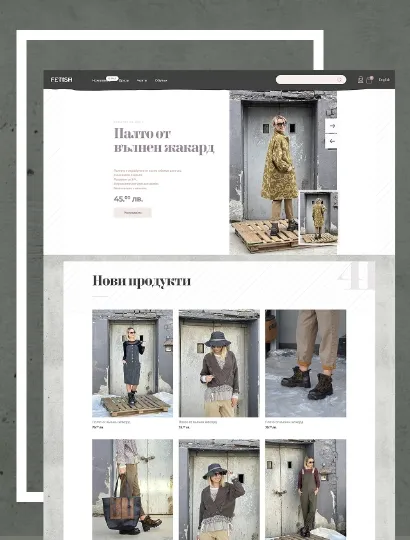Open the fourth header navigation item
Screen dimensions: 410x540
point(161,80)
